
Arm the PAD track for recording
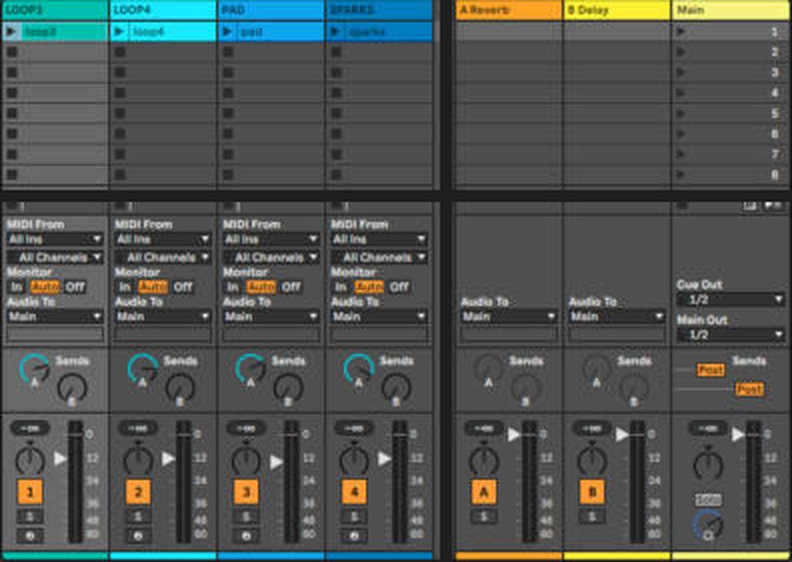point(246,536)
